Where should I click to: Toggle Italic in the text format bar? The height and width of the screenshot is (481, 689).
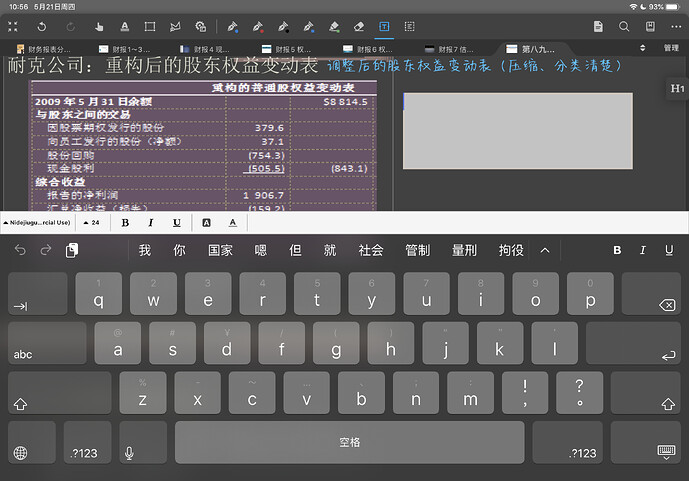pos(151,223)
